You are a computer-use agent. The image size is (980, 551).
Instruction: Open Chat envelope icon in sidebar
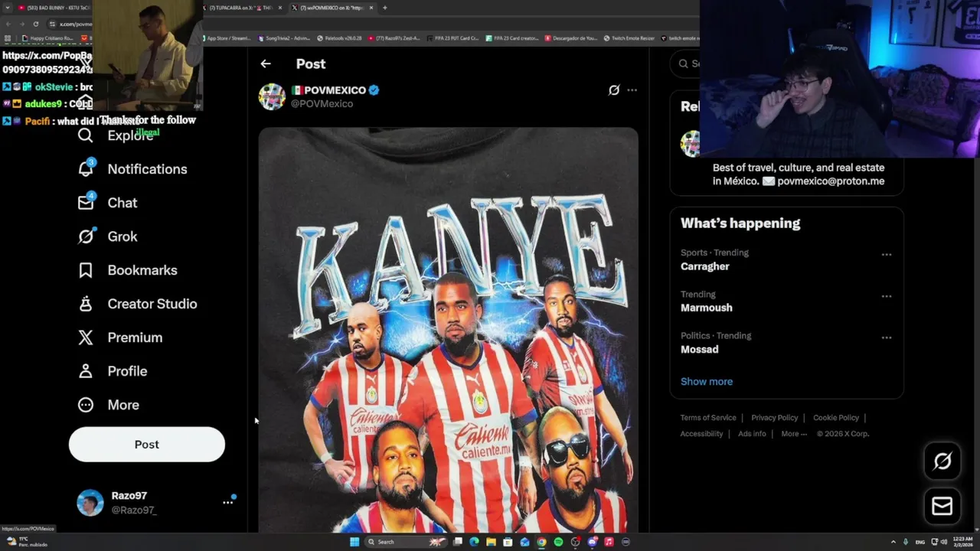(x=86, y=203)
